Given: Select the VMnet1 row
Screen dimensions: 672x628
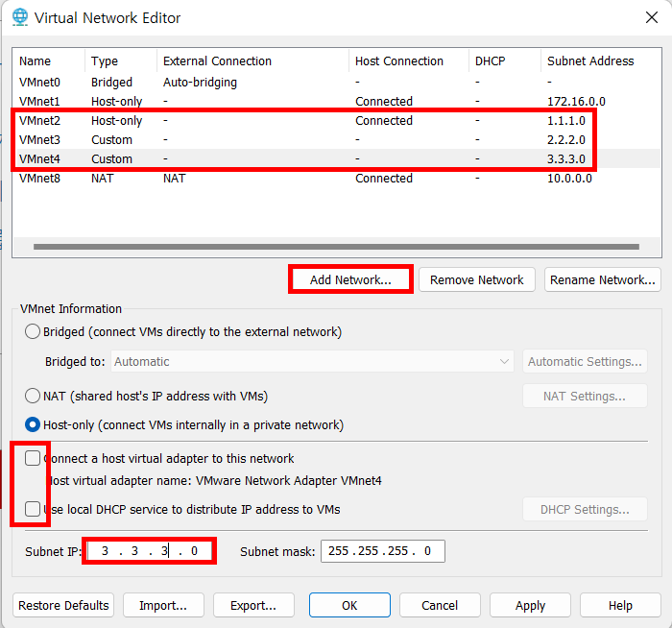Looking at the screenshot, I should point(336,101).
